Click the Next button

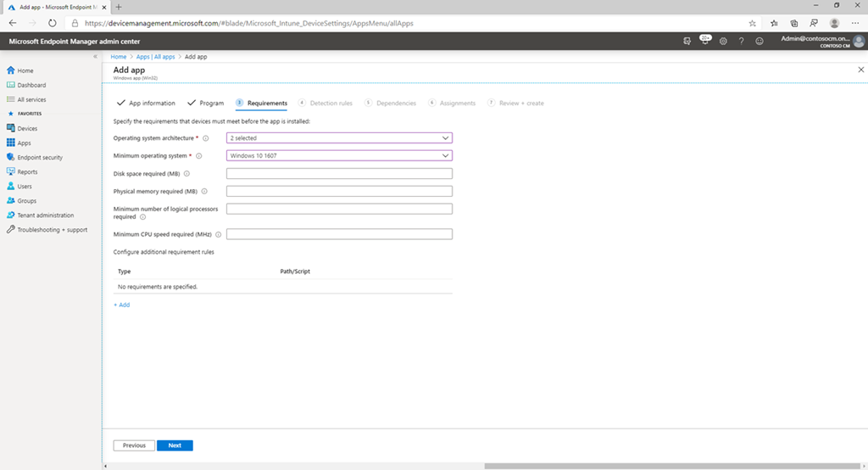(175, 445)
